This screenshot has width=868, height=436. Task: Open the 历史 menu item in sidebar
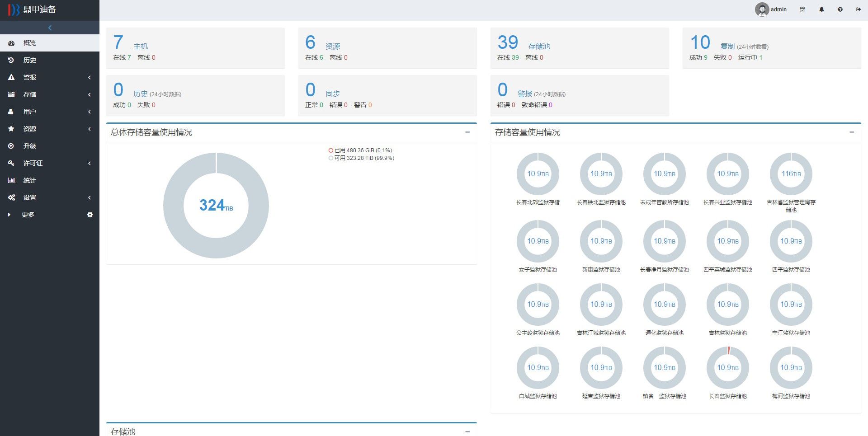(30, 60)
